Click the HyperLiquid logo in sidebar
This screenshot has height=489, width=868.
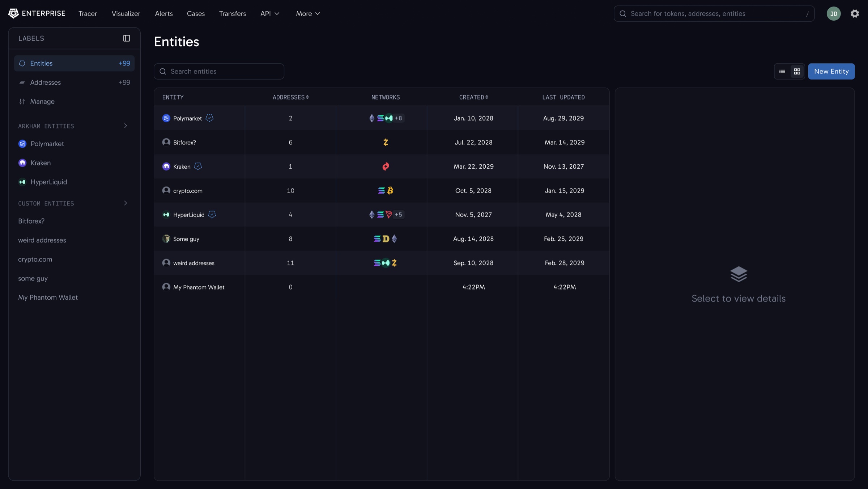pyautogui.click(x=22, y=182)
